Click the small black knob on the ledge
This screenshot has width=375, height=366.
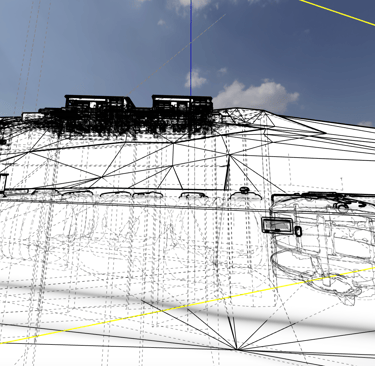(x=245, y=190)
